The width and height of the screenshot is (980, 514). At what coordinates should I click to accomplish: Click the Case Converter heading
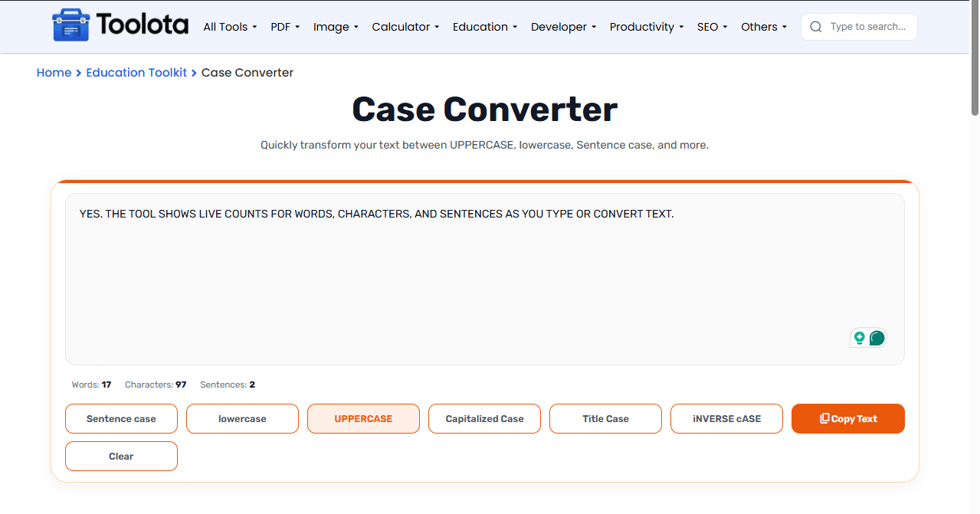[485, 110]
